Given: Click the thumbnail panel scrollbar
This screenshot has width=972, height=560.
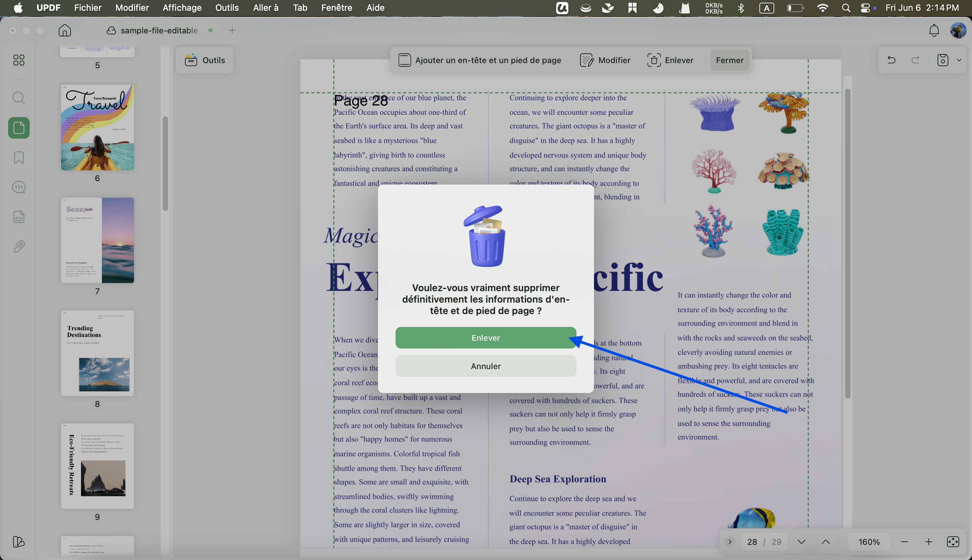Looking at the screenshot, I should [165, 164].
